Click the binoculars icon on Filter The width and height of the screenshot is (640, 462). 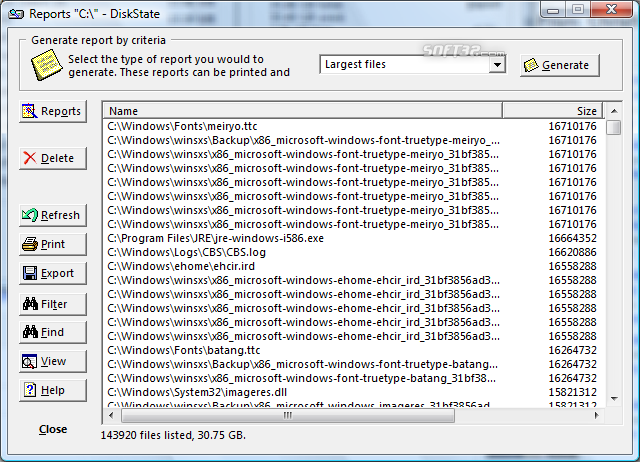(30, 304)
